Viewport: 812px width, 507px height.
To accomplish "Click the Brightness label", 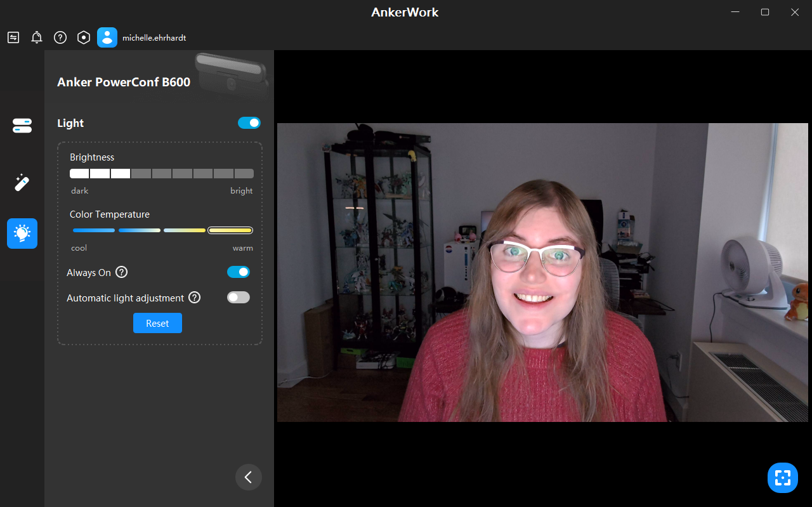I will [x=92, y=157].
